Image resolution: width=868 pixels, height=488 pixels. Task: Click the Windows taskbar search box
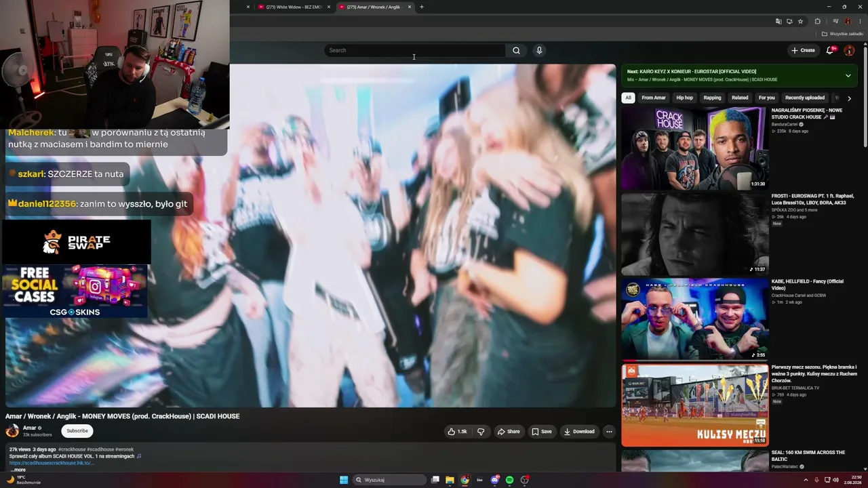coord(389,480)
